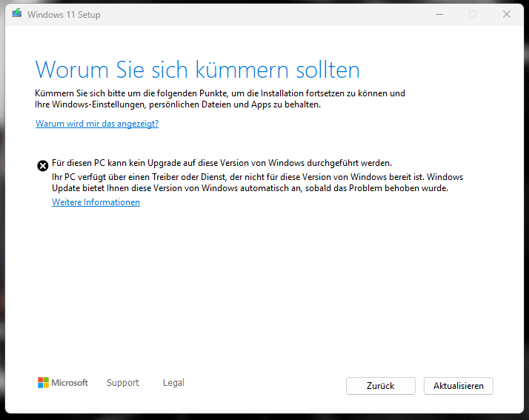Open the 'Warum wird mir das angezeigt?' link
Viewport: 529px width, 420px height.
tap(97, 124)
